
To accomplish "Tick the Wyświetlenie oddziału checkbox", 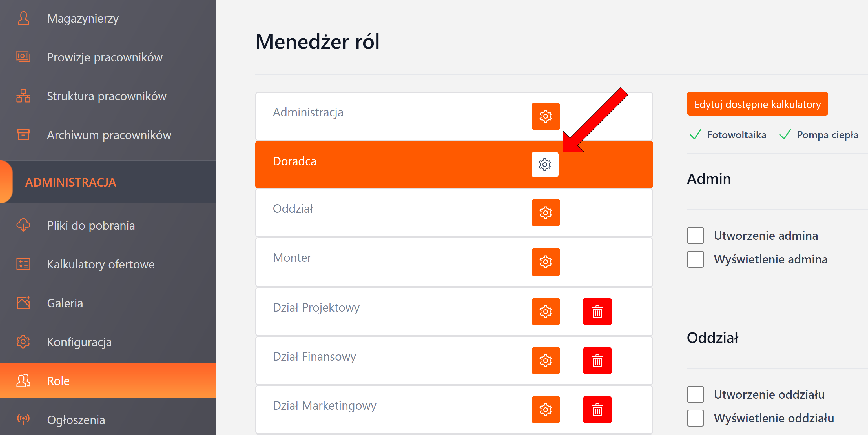I will click(695, 418).
